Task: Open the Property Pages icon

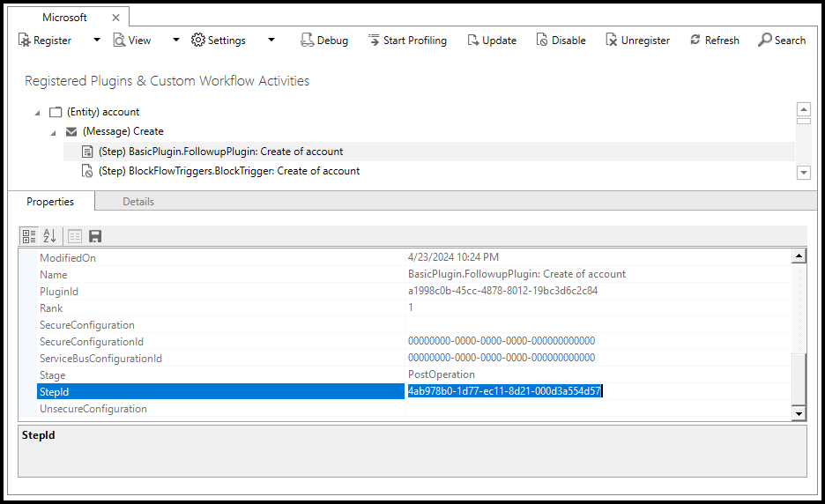Action: 75,236
